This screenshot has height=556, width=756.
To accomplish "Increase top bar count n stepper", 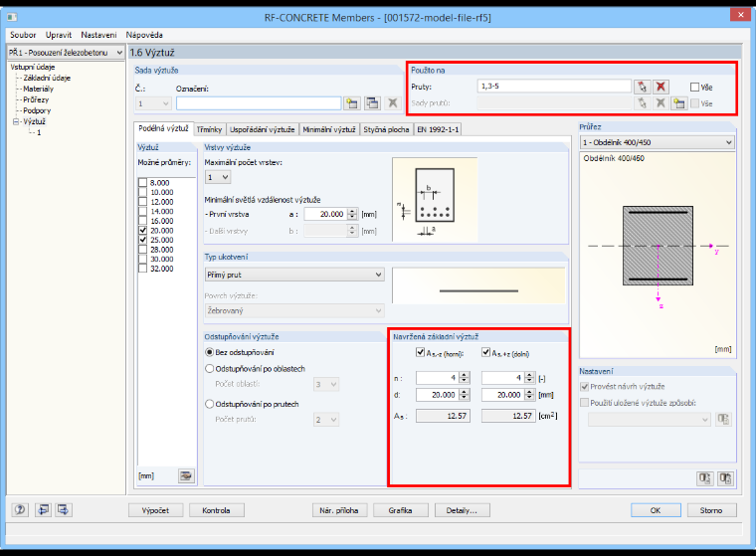I will pyautogui.click(x=465, y=375).
